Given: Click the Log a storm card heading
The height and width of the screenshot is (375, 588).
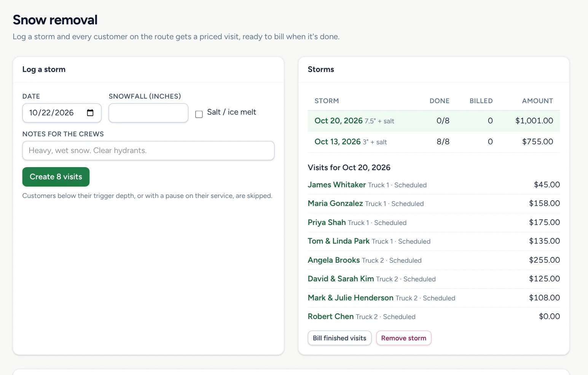Looking at the screenshot, I should tap(44, 69).
